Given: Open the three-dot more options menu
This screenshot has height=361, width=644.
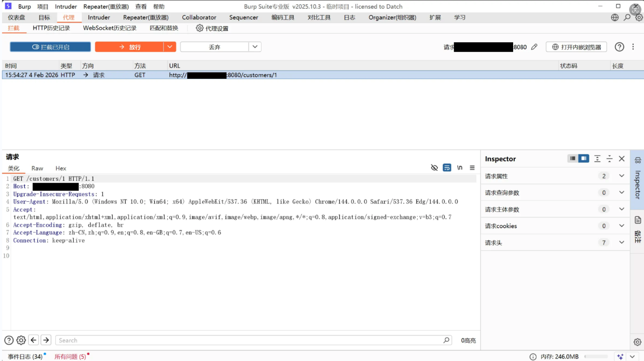Looking at the screenshot, I should pos(633,47).
